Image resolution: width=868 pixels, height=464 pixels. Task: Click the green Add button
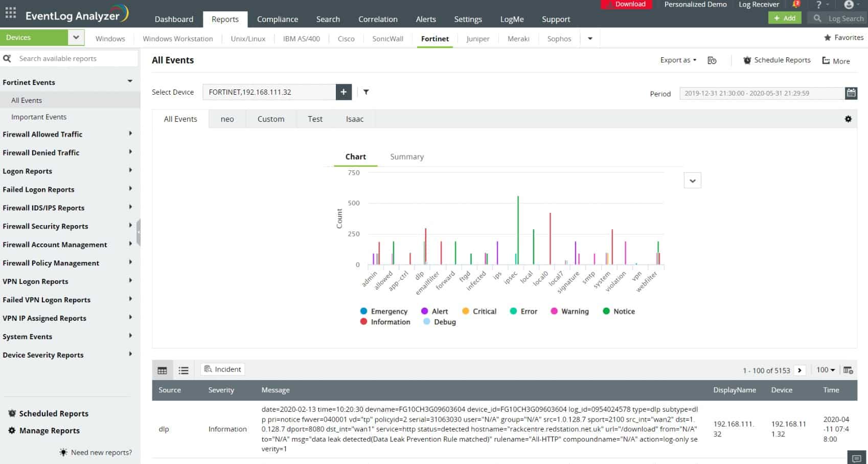pos(785,18)
